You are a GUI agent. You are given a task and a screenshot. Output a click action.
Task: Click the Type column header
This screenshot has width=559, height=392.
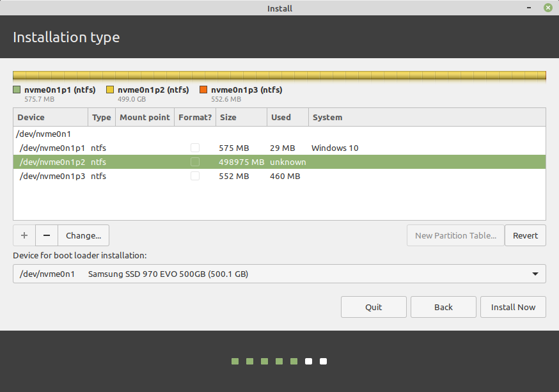[102, 117]
